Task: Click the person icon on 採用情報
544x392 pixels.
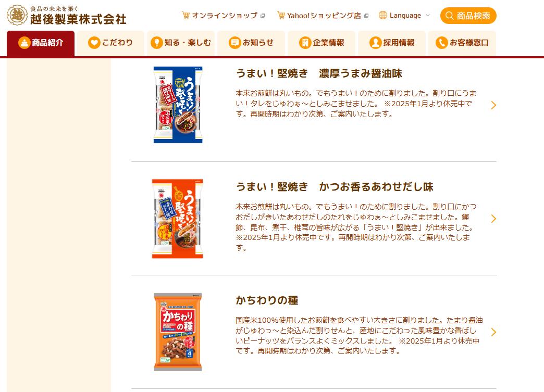Action: (x=375, y=43)
